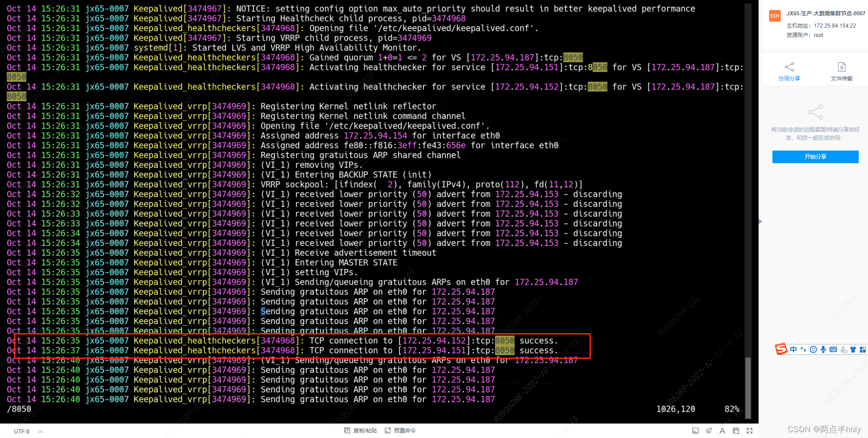868x438 pixels.
Task: Click the 'Starting VRRP child process' log line
Action: point(219,38)
